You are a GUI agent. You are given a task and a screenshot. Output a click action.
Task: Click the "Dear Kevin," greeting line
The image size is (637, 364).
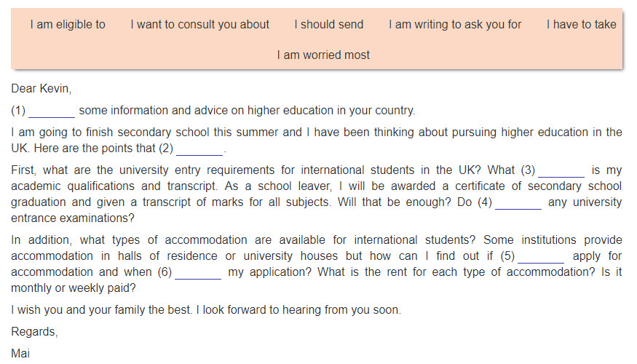coord(41,89)
